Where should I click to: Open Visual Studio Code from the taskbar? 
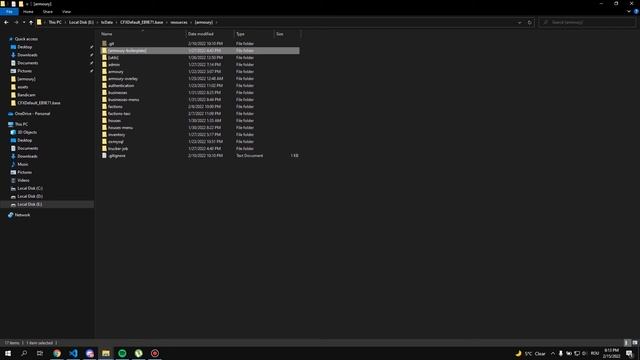coord(73,353)
